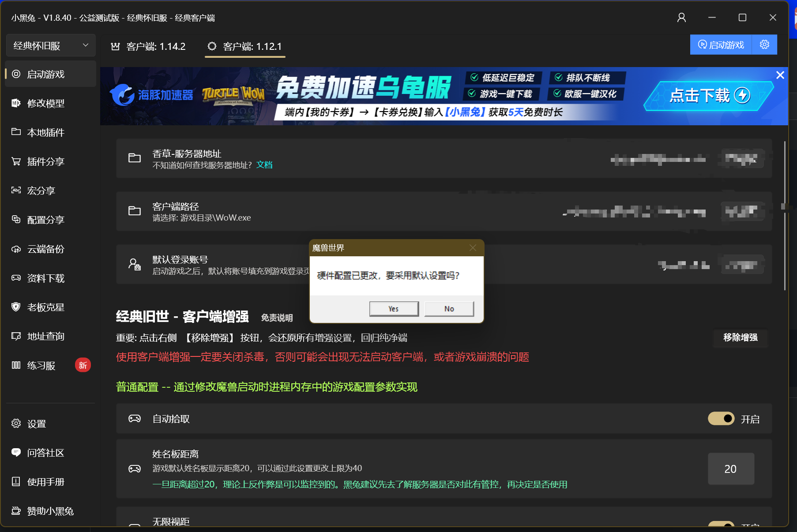The height and width of the screenshot is (532, 797).
Task: Click the 地址查询 sidebar icon
Action: [x=16, y=336]
